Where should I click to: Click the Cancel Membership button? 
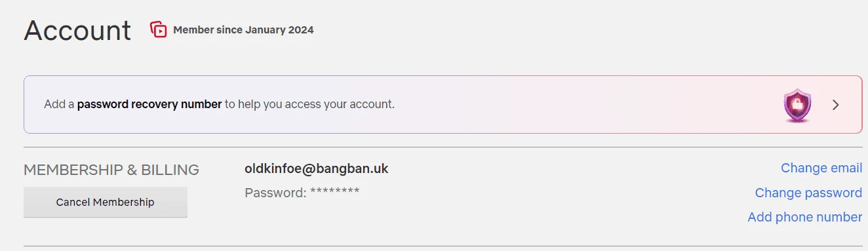[106, 202]
